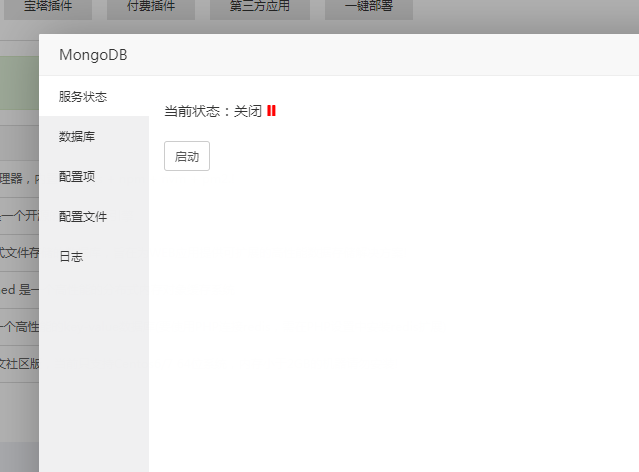Switch to the 配置项 tab
The height and width of the screenshot is (472, 639).
click(94, 176)
